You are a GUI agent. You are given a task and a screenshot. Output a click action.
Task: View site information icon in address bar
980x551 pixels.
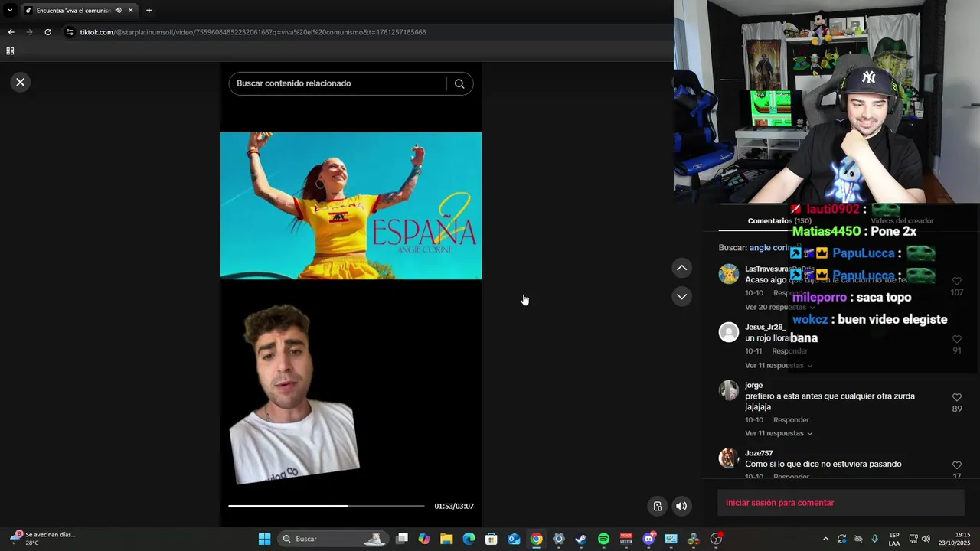(70, 32)
